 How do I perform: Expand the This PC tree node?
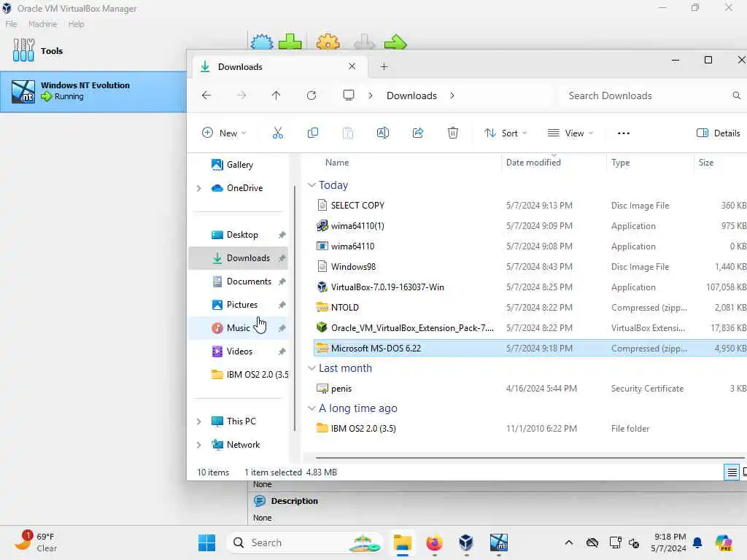[x=199, y=421]
